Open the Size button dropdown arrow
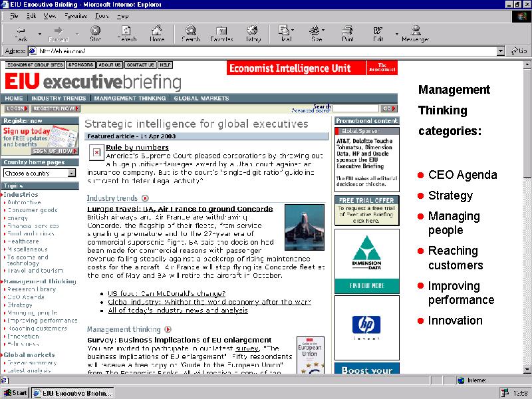The image size is (532, 399). tap(323, 30)
